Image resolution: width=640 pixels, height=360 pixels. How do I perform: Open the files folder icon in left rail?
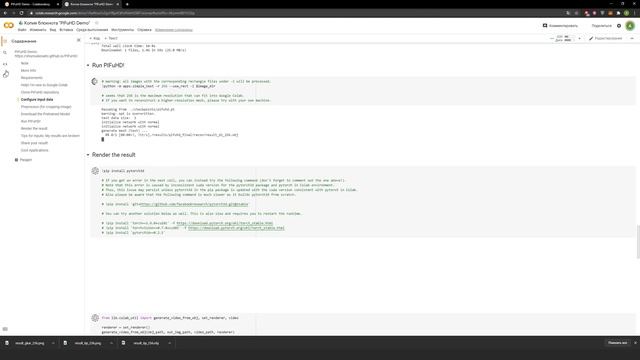[x=6, y=74]
